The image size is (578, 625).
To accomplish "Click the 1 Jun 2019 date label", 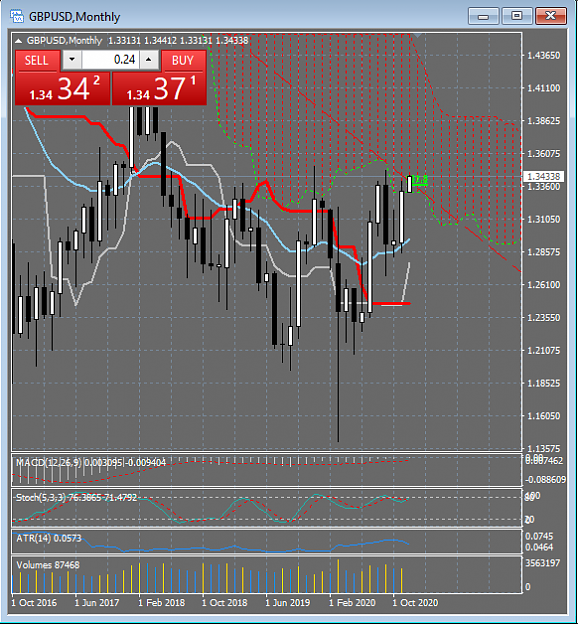I will pyautogui.click(x=287, y=603).
